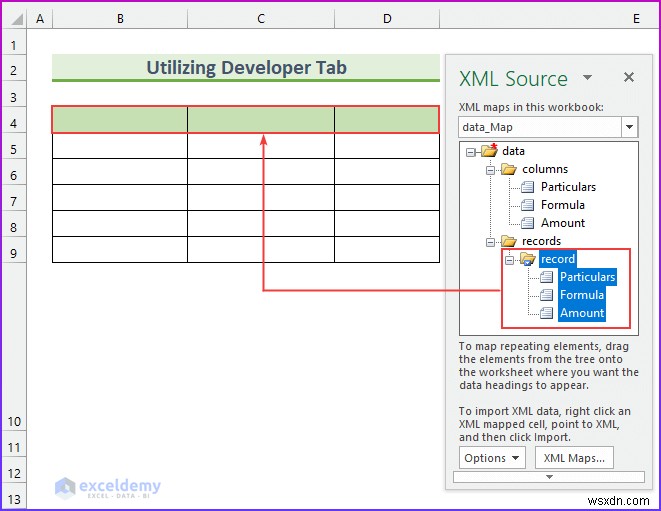
Task: Collapse the record node
Action: 509,261
